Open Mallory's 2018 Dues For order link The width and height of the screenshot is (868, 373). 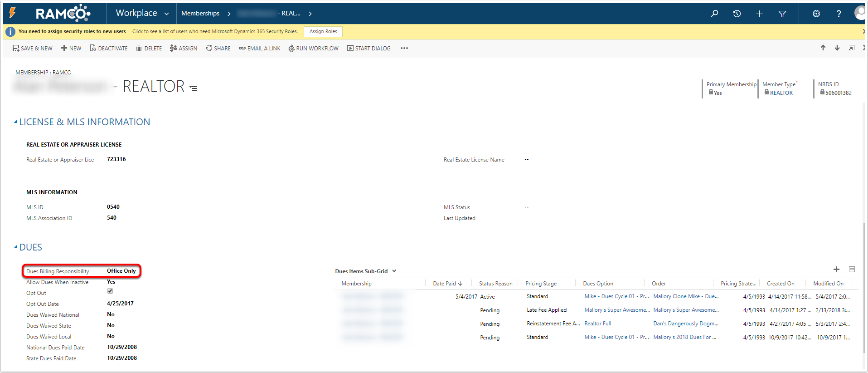(685, 337)
